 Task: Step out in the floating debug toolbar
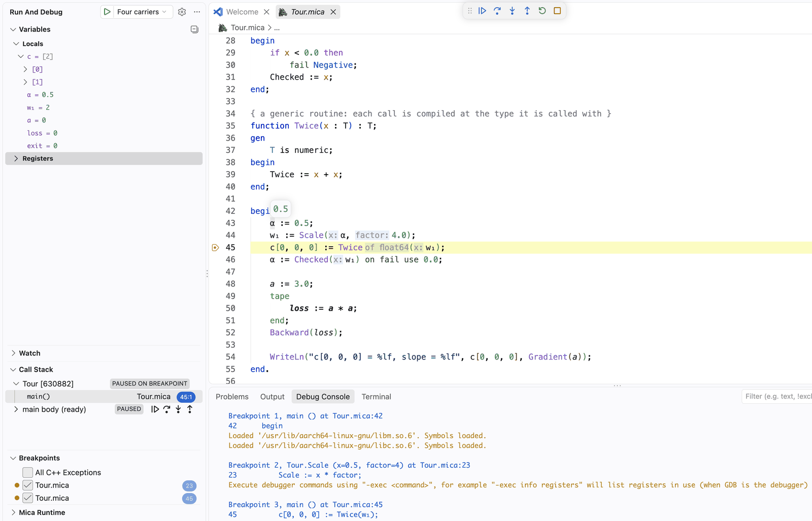pyautogui.click(x=527, y=11)
